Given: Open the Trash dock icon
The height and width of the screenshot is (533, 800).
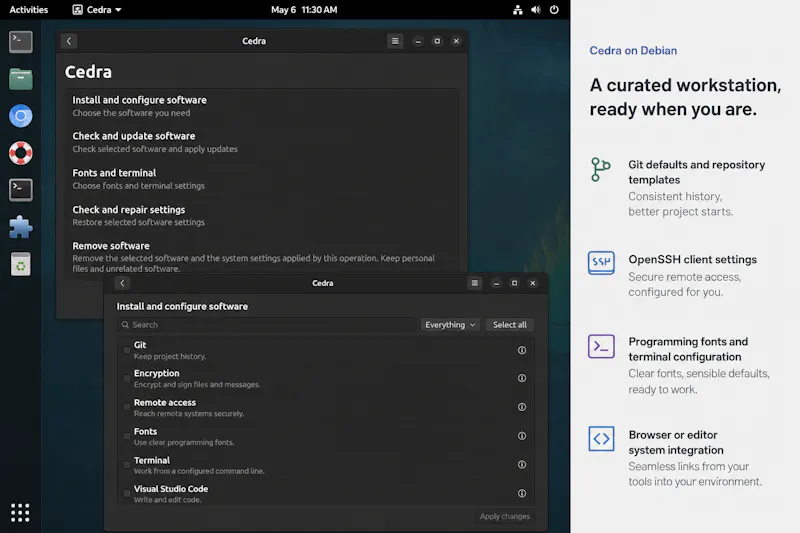Looking at the screenshot, I should pos(20,264).
